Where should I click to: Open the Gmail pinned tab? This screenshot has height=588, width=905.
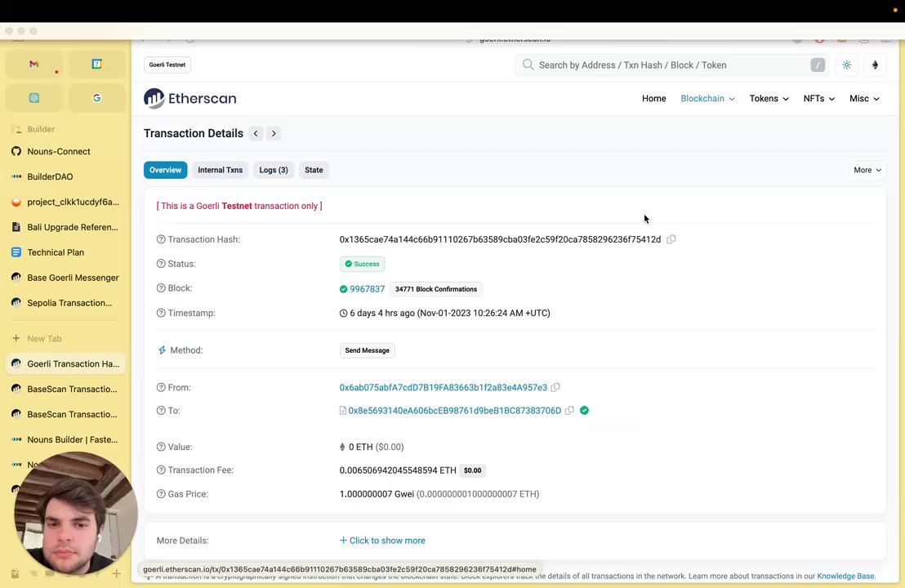[34, 64]
